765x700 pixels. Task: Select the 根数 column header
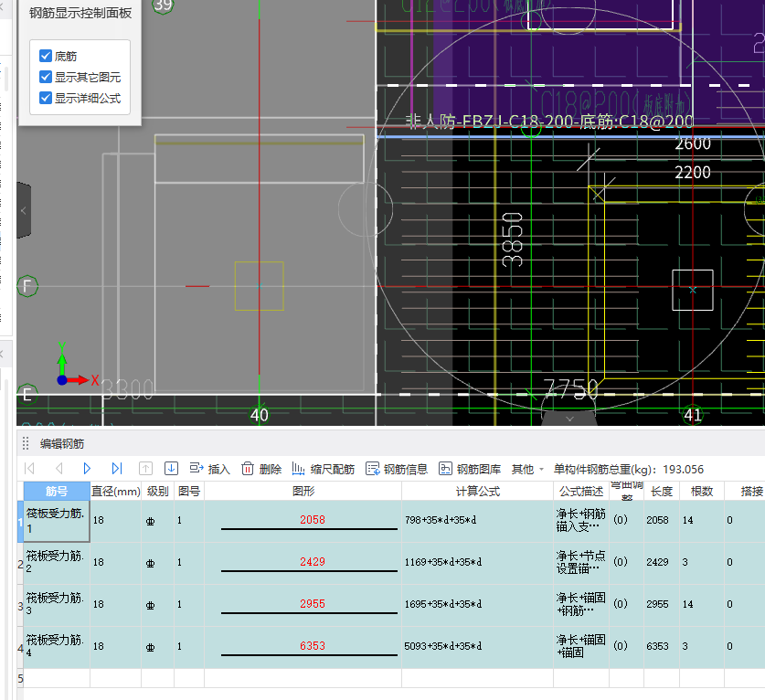coord(702,491)
